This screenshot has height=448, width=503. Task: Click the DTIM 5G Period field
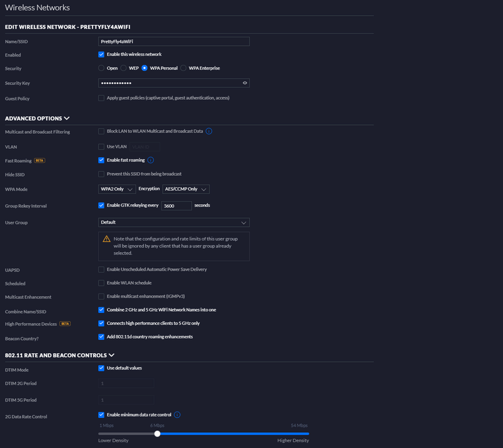(x=126, y=400)
